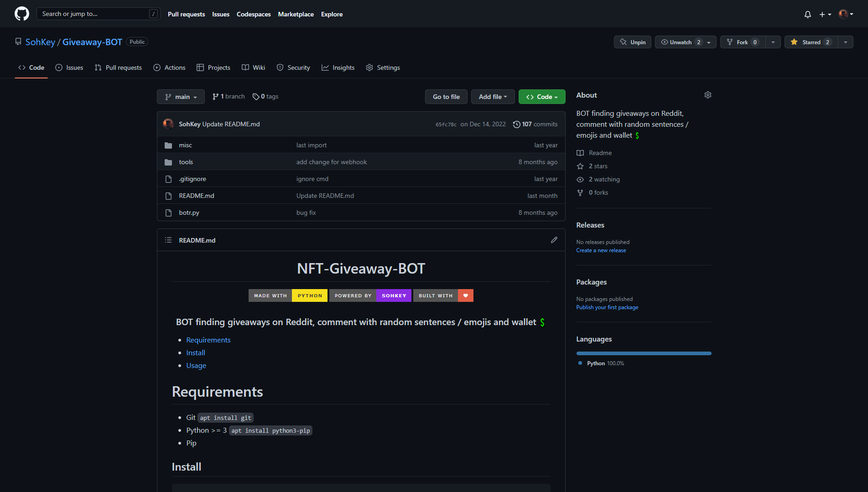This screenshot has height=492, width=868.
Task: Open the tools folder
Action: 186,162
